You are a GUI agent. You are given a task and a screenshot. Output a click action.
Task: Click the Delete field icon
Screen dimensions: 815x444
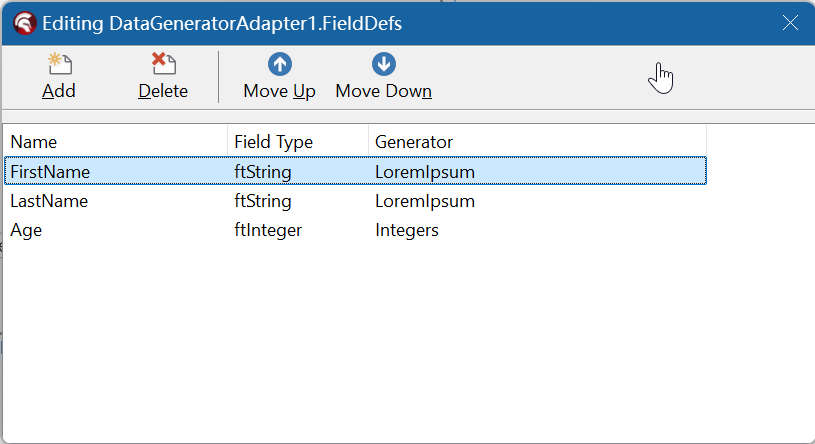tap(163, 65)
